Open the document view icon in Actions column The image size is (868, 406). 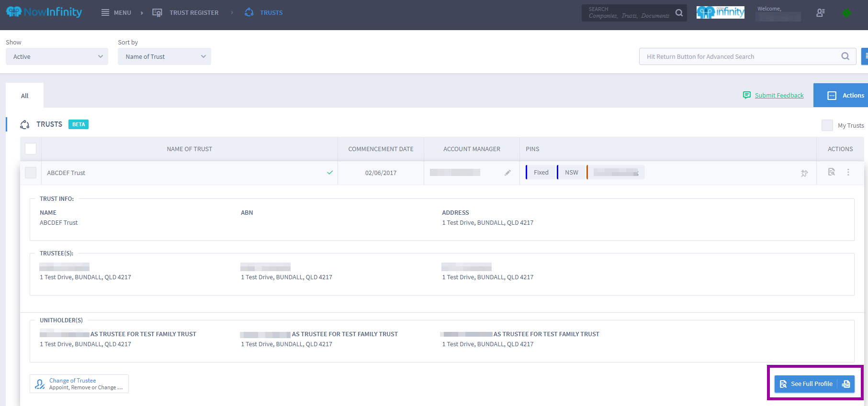click(832, 172)
